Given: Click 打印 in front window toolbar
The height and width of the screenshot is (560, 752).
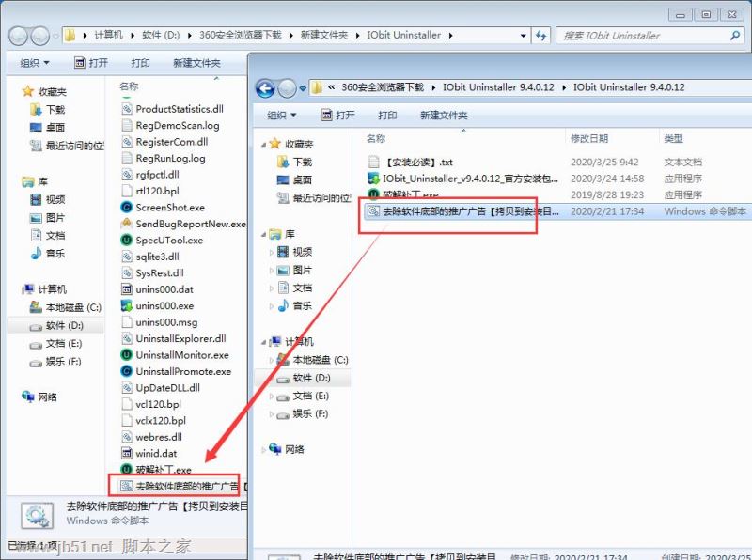Looking at the screenshot, I should 387,115.
